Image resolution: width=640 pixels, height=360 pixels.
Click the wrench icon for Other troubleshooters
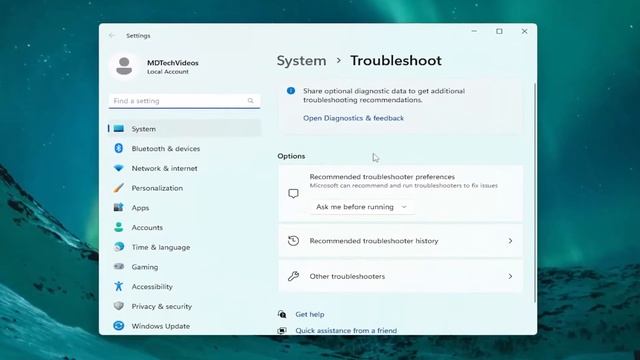click(293, 276)
